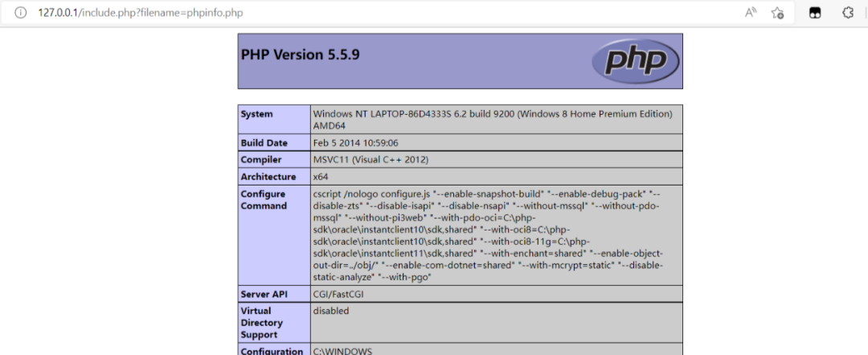
Task: Click the 'Architecture' row label
Action: point(268,177)
